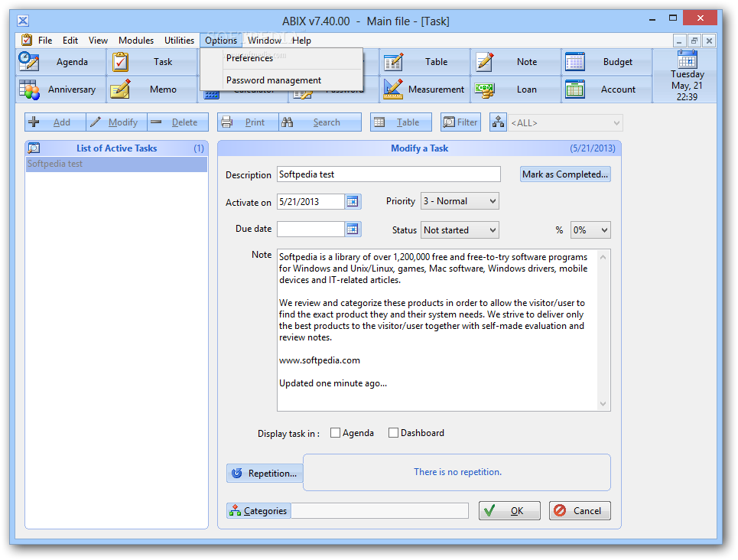Click the Due date input field
Screen dimensions: 738x560
pos(310,230)
